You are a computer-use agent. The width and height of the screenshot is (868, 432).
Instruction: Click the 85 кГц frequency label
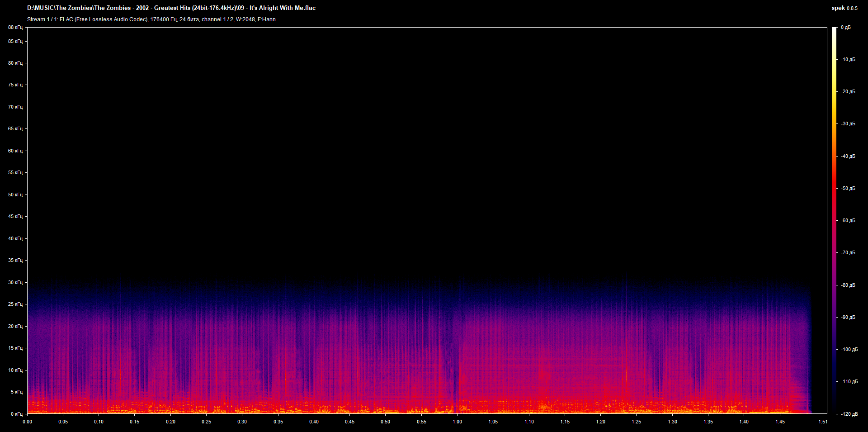coord(15,41)
